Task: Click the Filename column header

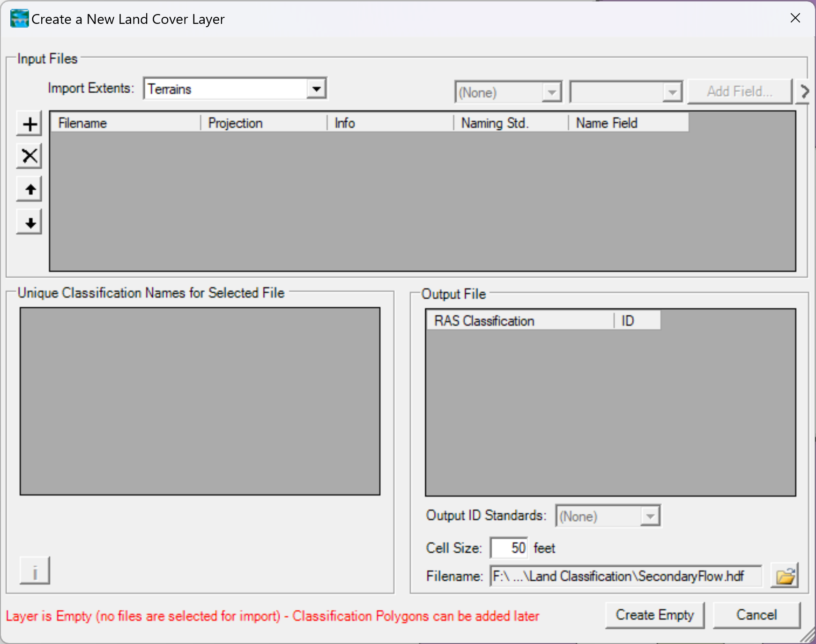Action: click(x=125, y=123)
